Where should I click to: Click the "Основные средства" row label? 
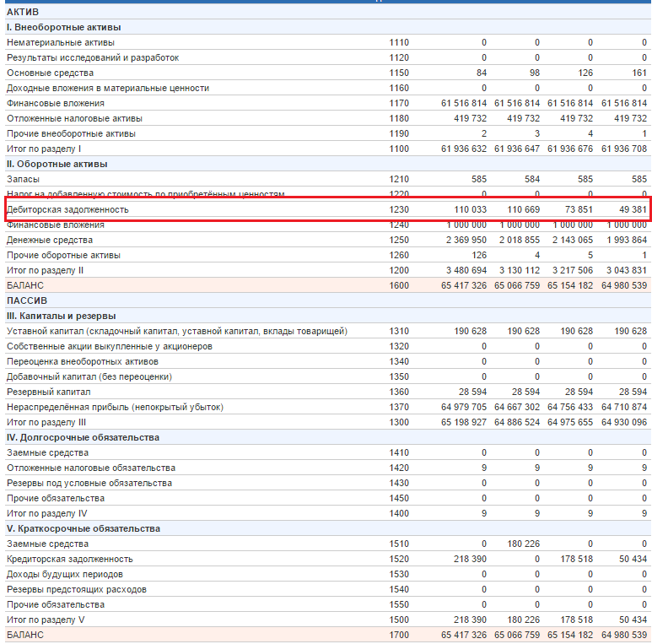[x=50, y=73]
